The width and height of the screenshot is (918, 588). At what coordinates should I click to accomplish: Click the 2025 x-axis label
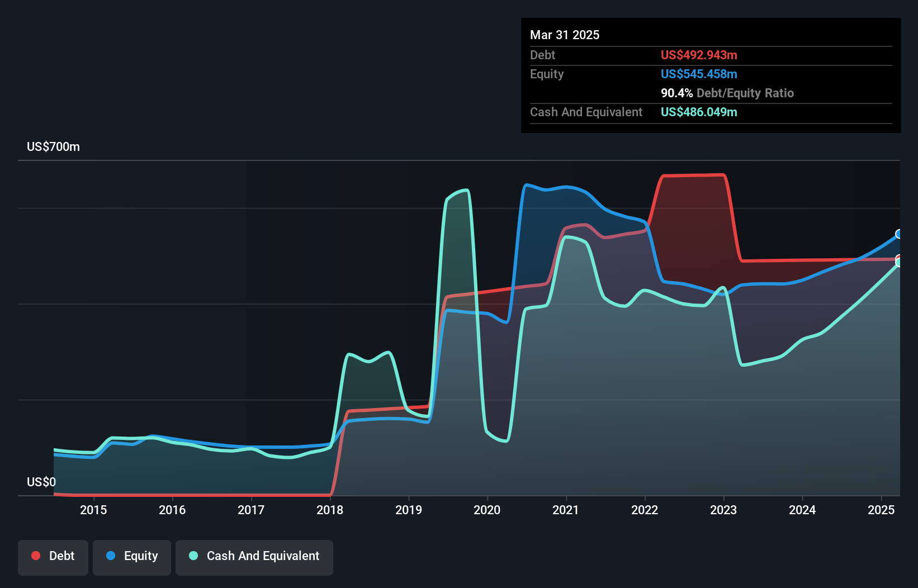click(x=881, y=510)
